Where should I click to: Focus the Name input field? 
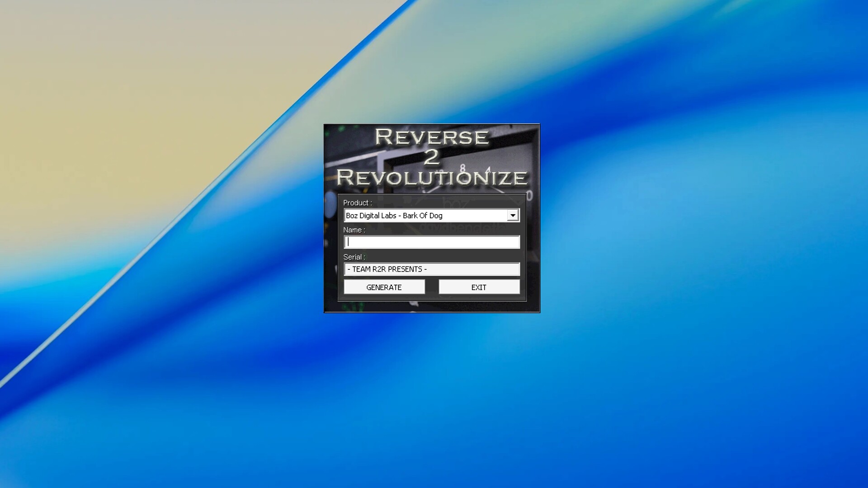click(x=432, y=242)
